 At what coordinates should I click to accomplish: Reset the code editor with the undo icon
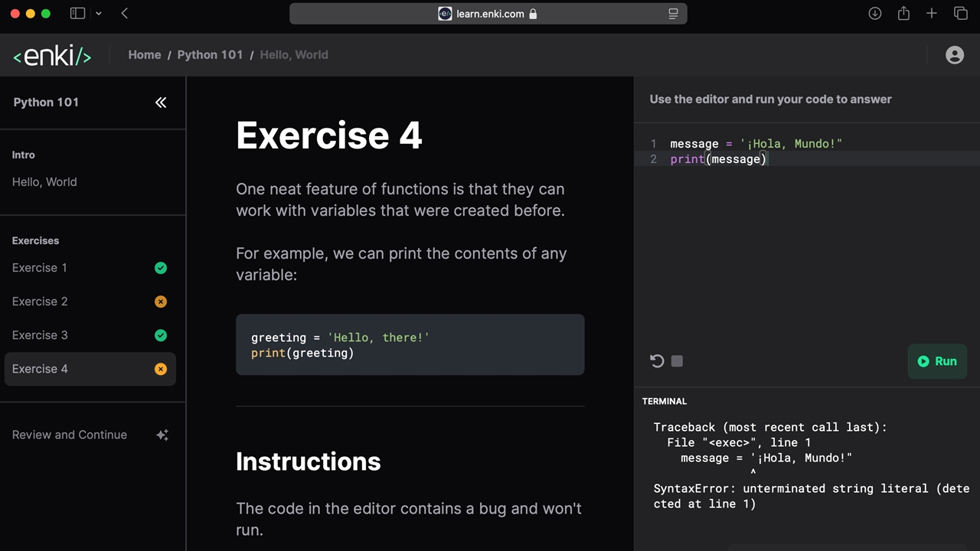click(657, 361)
